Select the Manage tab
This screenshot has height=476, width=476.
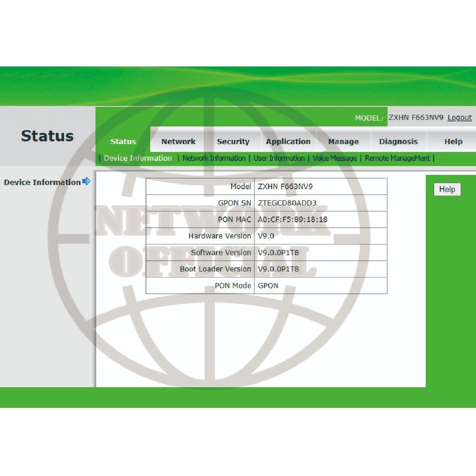pos(344,142)
